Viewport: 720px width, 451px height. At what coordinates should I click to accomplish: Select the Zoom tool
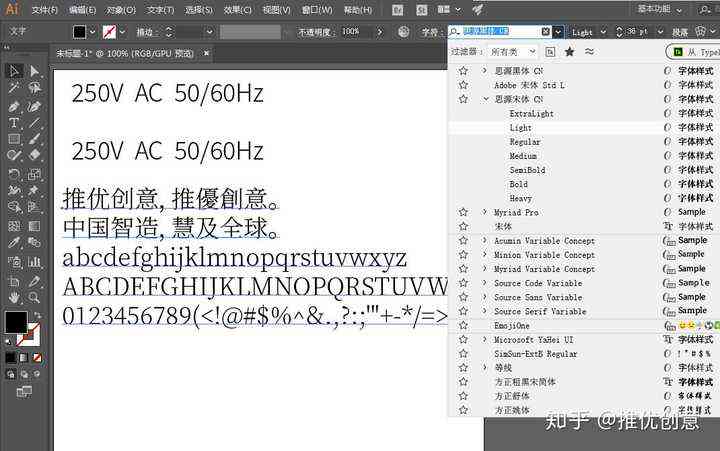(34, 298)
